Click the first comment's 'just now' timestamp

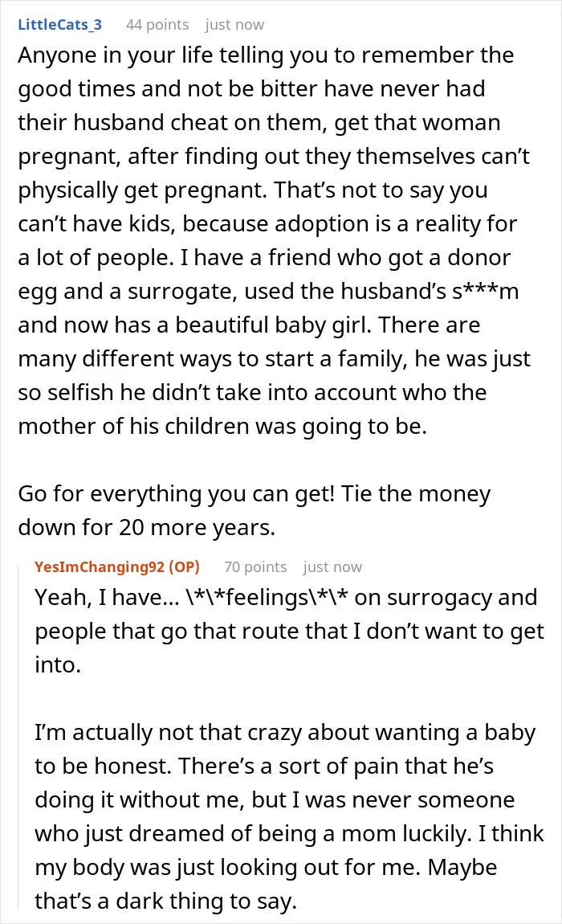(234, 25)
